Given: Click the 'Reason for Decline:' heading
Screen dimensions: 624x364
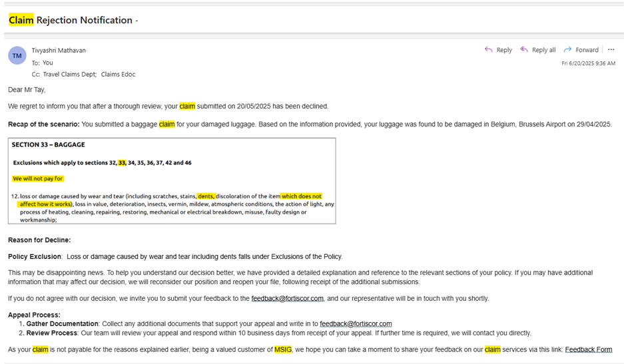Looking at the screenshot, I should [x=39, y=240].
